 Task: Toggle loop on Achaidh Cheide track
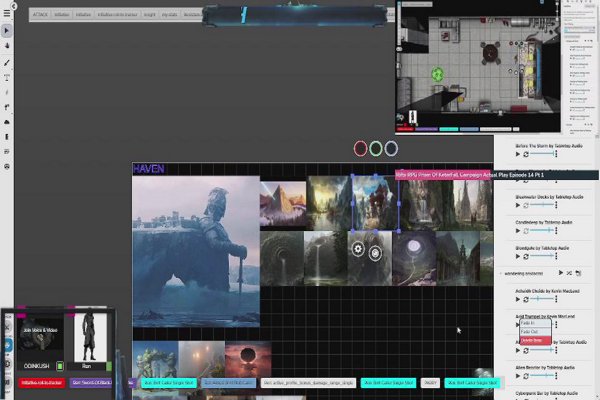(526, 299)
